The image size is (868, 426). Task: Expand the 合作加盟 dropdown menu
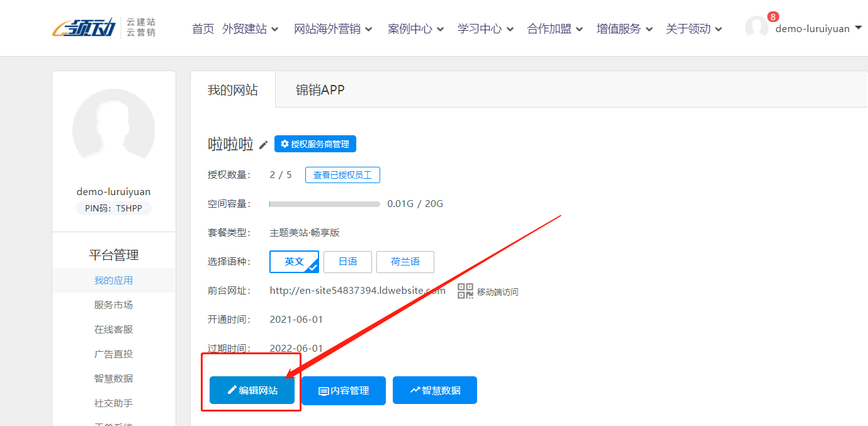(555, 29)
